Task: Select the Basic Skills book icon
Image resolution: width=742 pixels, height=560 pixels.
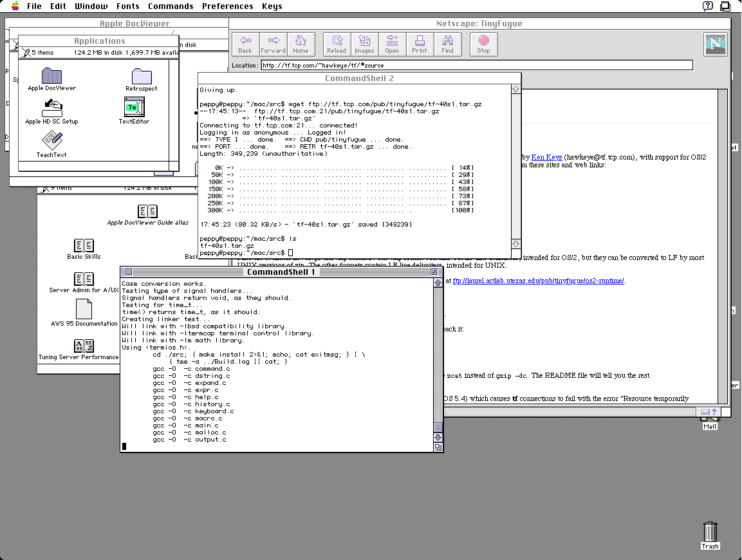Action: click(x=84, y=245)
